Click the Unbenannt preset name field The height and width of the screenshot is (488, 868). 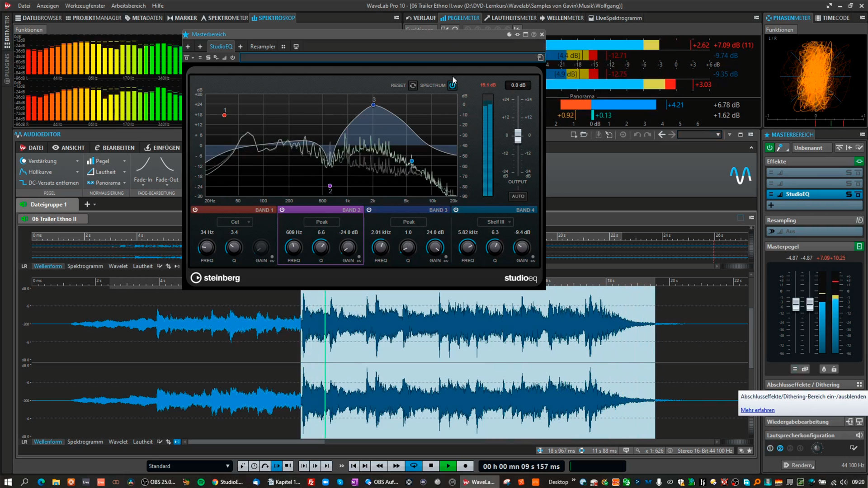[x=811, y=148]
